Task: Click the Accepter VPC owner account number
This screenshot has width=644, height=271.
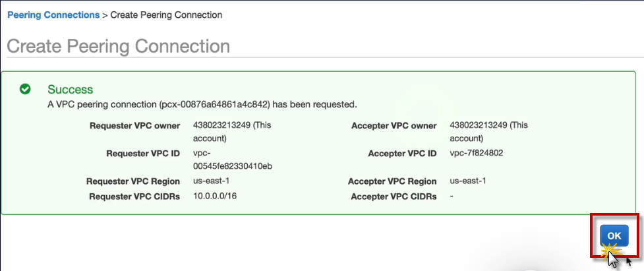Action: pos(479,125)
